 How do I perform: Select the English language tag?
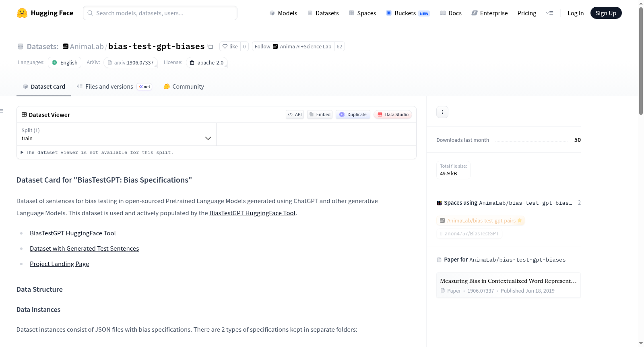(x=65, y=62)
